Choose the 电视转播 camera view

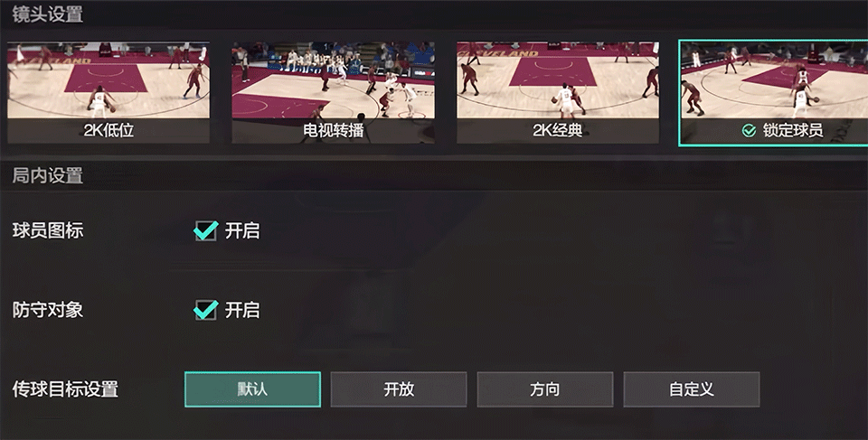pyautogui.click(x=334, y=92)
